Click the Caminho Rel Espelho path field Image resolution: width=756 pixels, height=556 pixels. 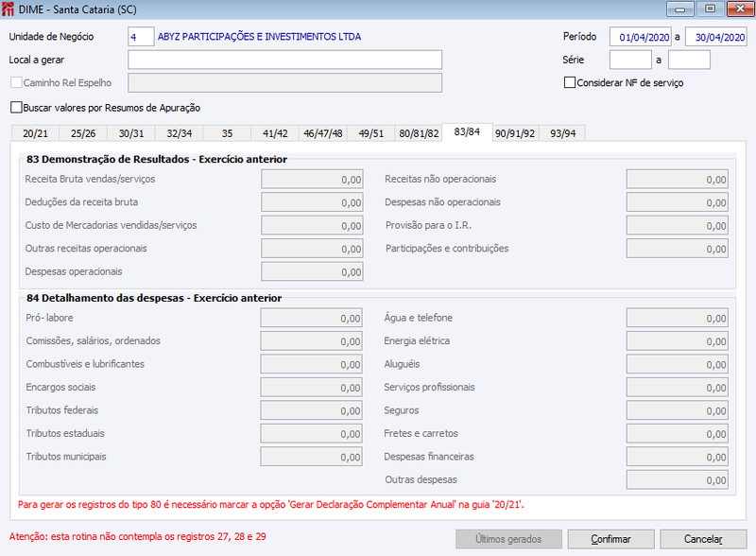click(285, 82)
